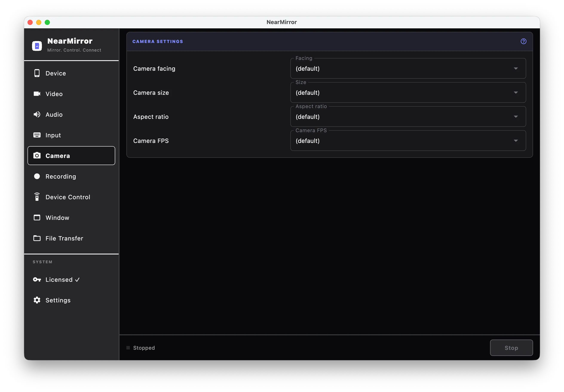Click the Camera FPS dropdown arrow
The width and height of the screenshot is (564, 392).
click(516, 141)
